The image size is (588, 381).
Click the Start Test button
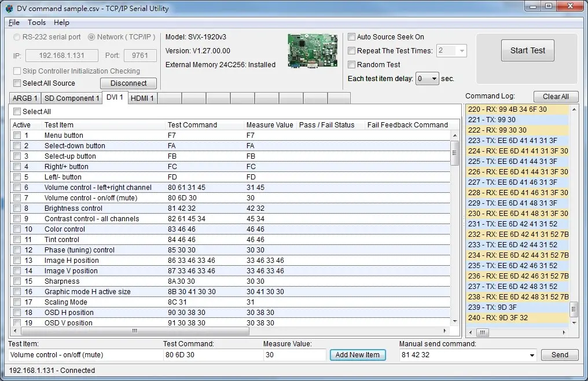(x=527, y=51)
